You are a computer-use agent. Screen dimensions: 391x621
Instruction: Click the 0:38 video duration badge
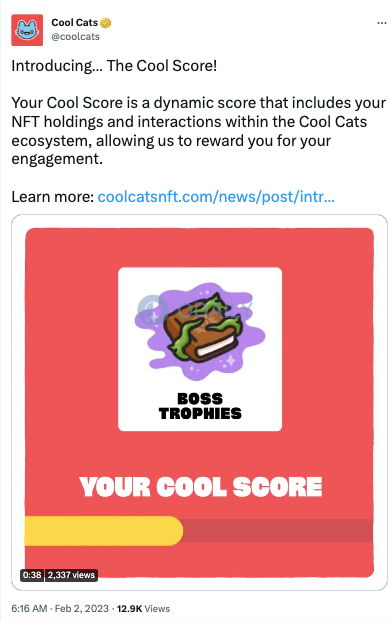[x=32, y=575]
